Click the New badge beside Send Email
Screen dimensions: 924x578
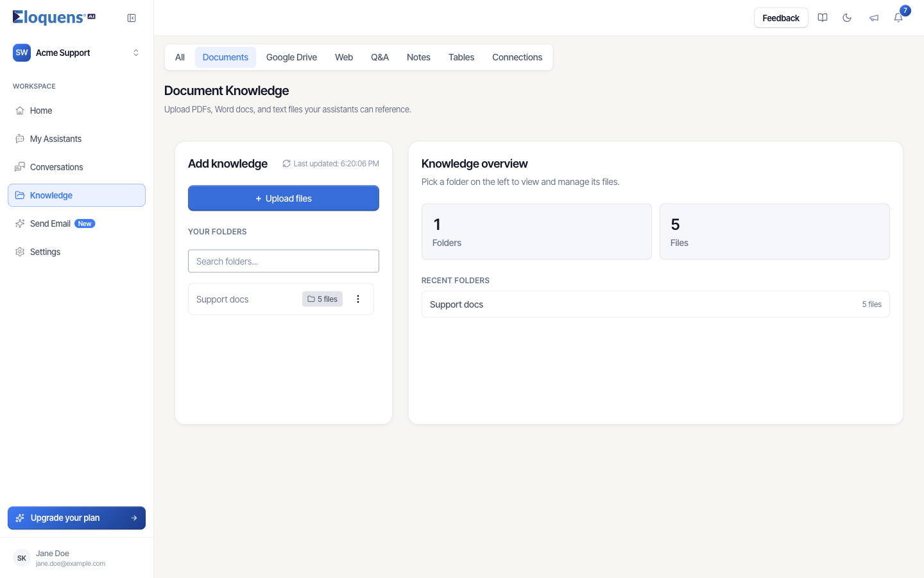[85, 223]
